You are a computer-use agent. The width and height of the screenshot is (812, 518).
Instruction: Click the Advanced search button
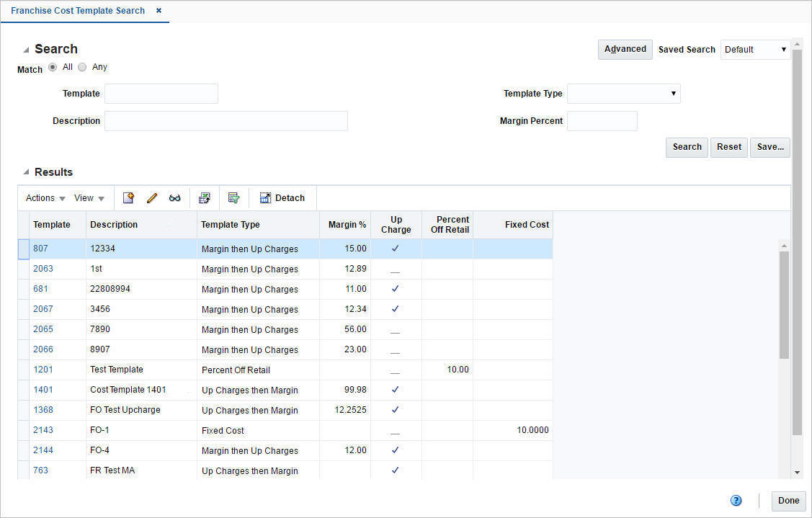click(x=625, y=49)
